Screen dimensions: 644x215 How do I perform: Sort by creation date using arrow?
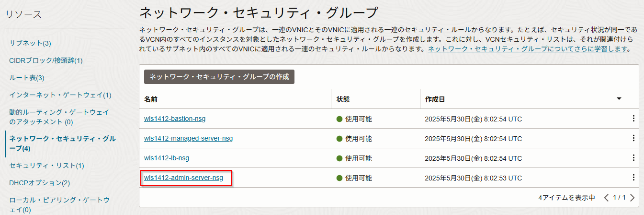coord(619,99)
